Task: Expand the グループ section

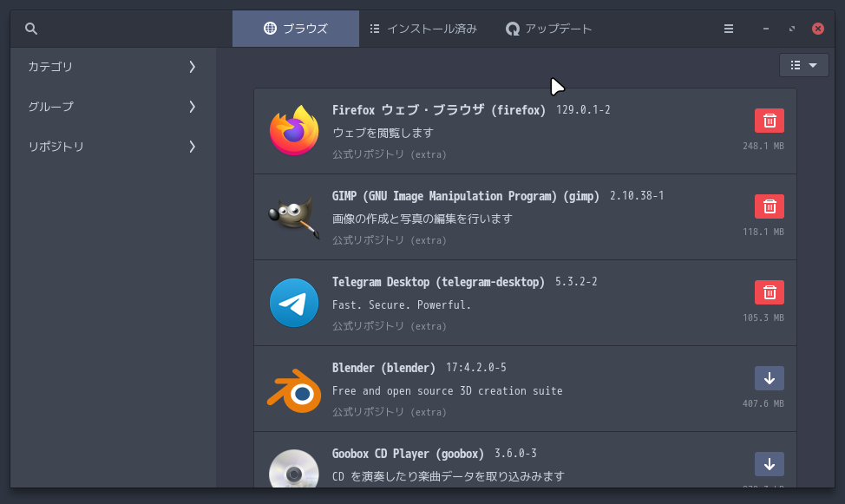Action: (113, 107)
